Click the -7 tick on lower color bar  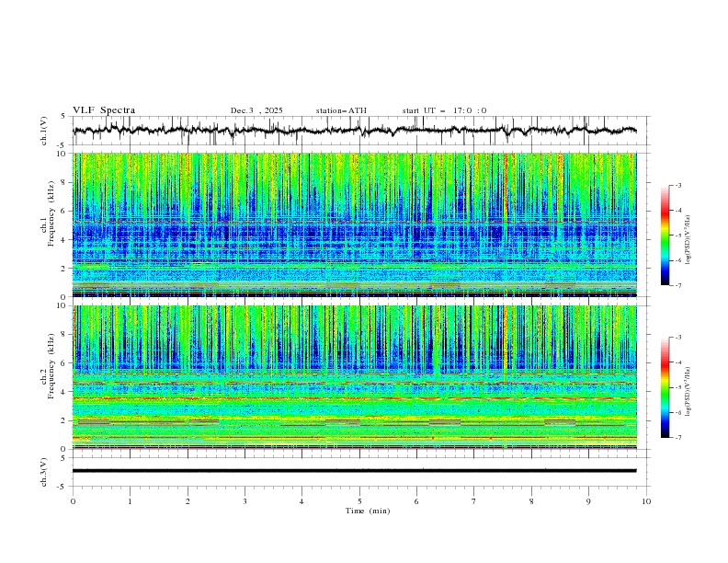(677, 438)
